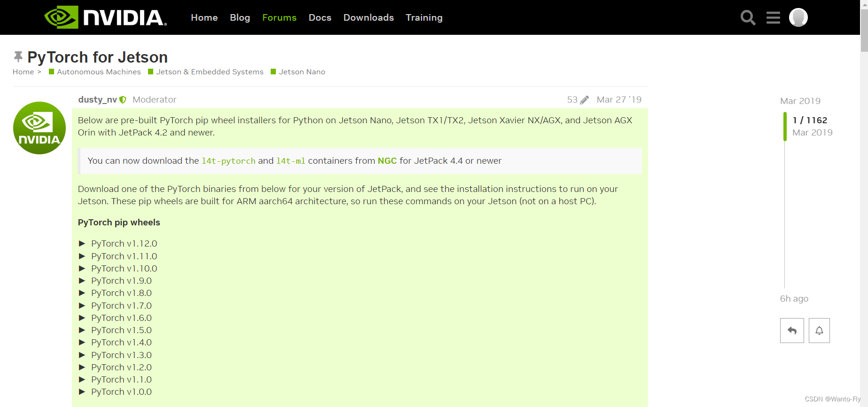Click the 1 / 1162 post counter
This screenshot has height=407, width=868.
(x=810, y=120)
